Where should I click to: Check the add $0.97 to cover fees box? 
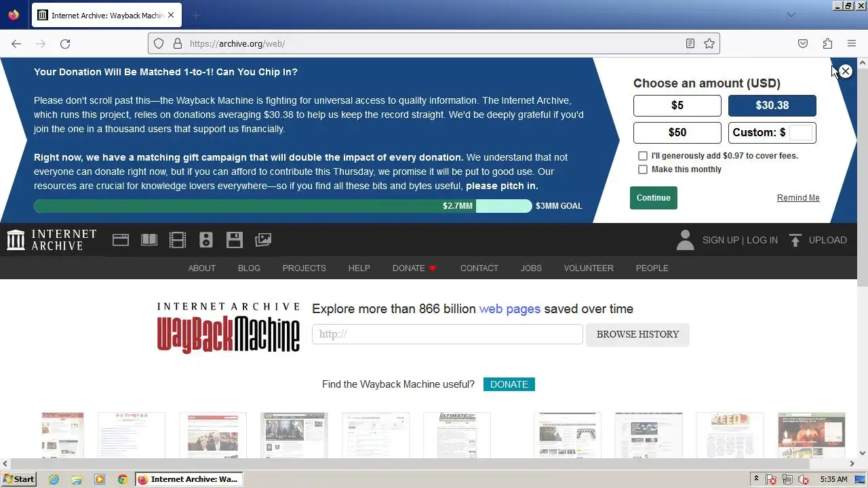coord(643,156)
